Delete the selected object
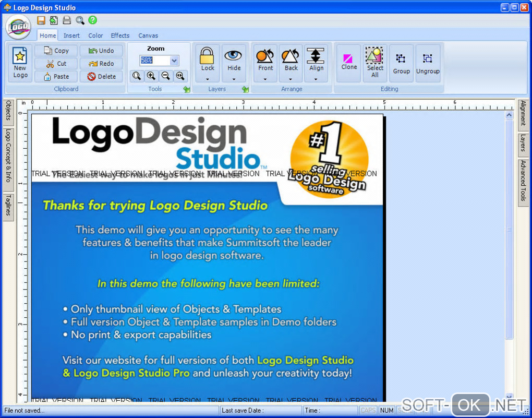 pos(101,76)
